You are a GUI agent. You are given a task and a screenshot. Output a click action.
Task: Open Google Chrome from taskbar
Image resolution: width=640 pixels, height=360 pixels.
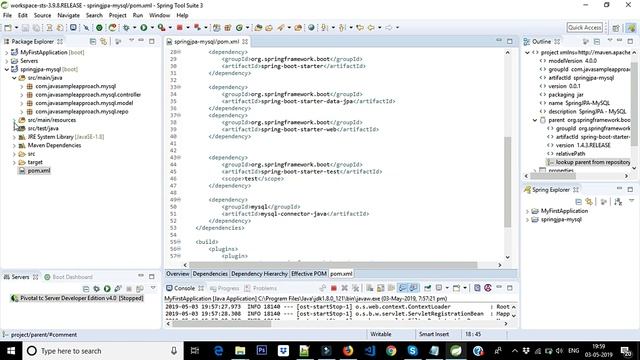click(x=391, y=351)
